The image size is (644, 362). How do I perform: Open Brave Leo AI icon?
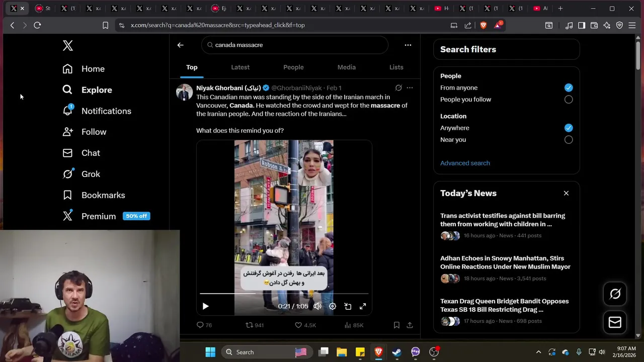(x=607, y=25)
